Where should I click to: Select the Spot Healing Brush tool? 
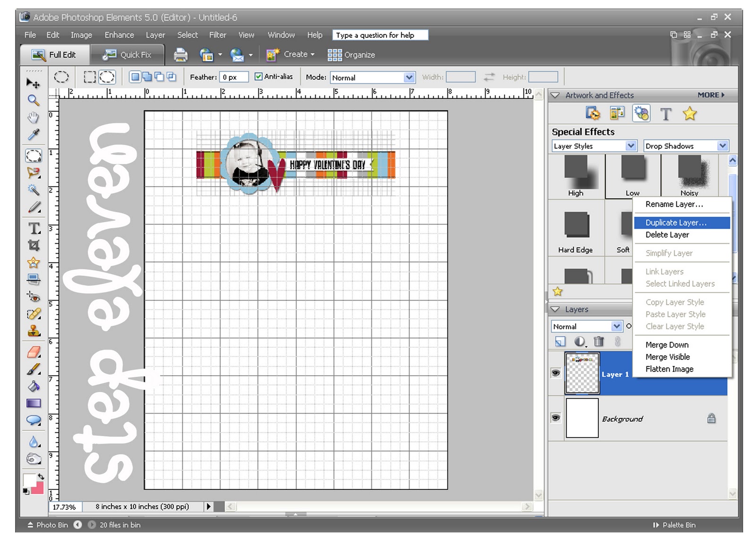[34, 314]
